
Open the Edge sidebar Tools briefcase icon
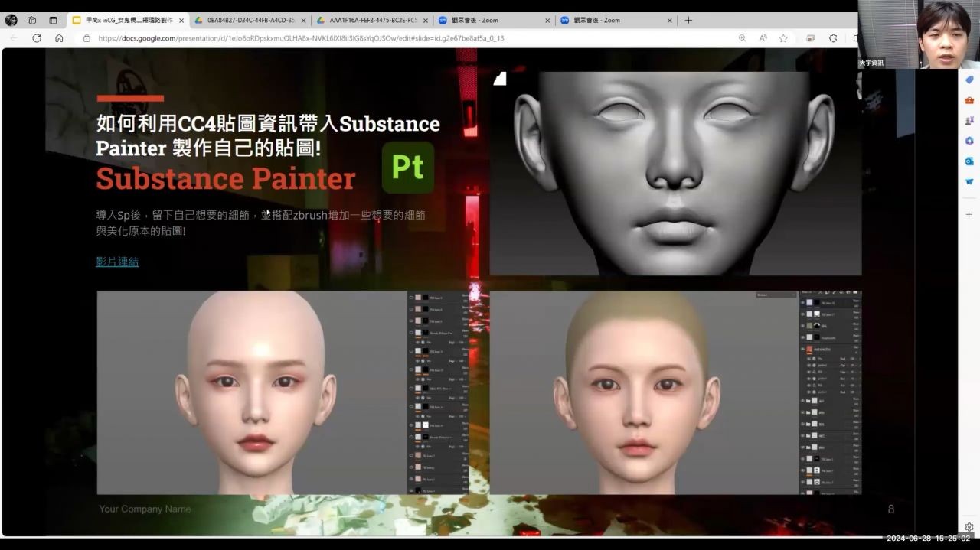coord(969,100)
